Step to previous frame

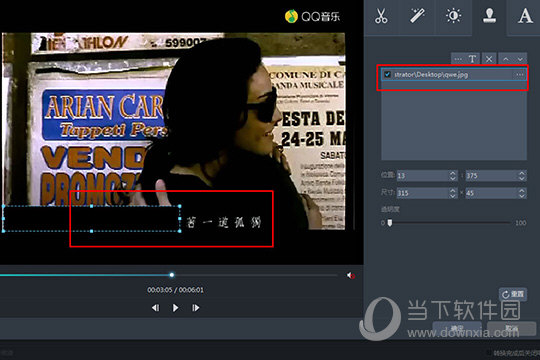[156, 308]
